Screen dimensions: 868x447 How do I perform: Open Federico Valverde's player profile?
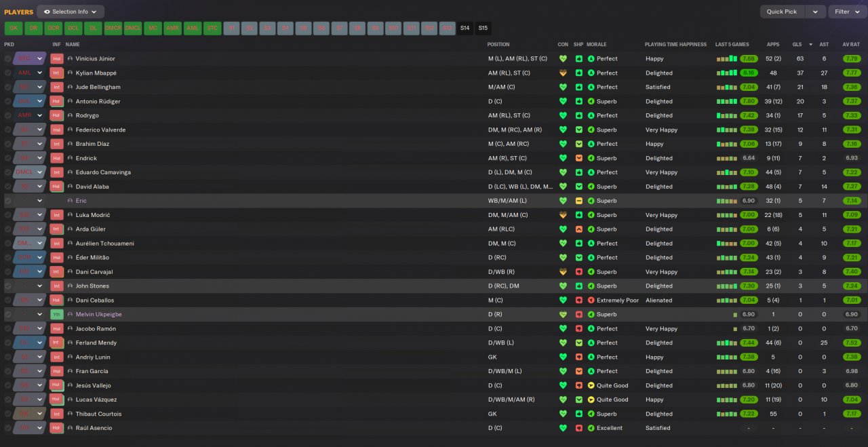coord(100,130)
